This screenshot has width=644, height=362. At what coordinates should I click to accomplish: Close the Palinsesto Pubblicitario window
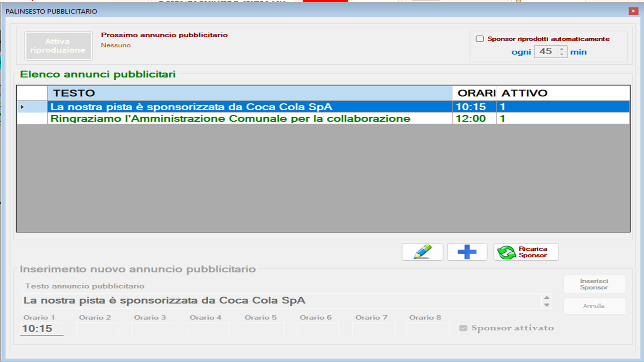coord(633,11)
